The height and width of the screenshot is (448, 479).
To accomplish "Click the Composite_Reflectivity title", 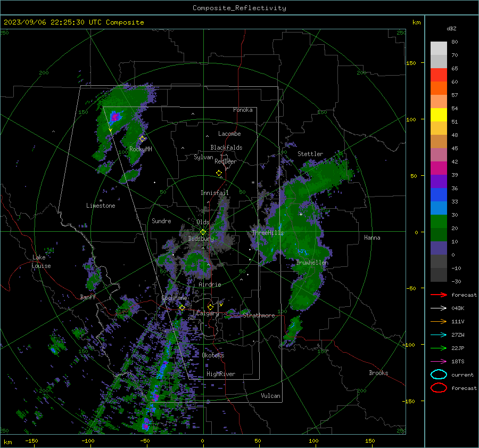I will click(x=240, y=8).
